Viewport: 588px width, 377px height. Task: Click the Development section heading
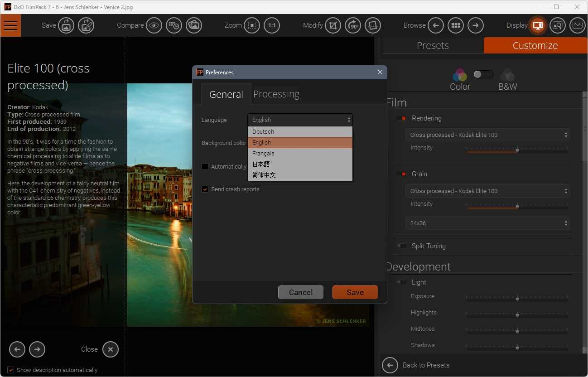coord(419,266)
